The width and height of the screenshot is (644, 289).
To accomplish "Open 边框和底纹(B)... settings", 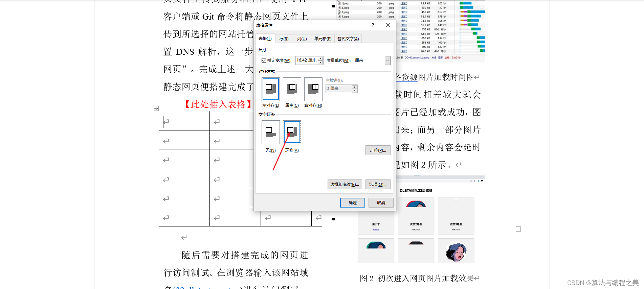I will [x=345, y=185].
